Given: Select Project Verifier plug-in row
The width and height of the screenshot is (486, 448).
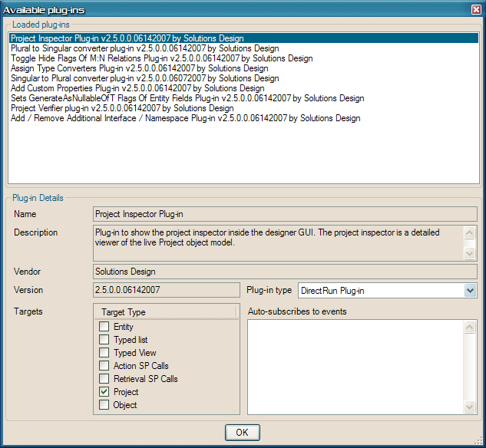Looking at the screenshot, I should tap(243, 108).
